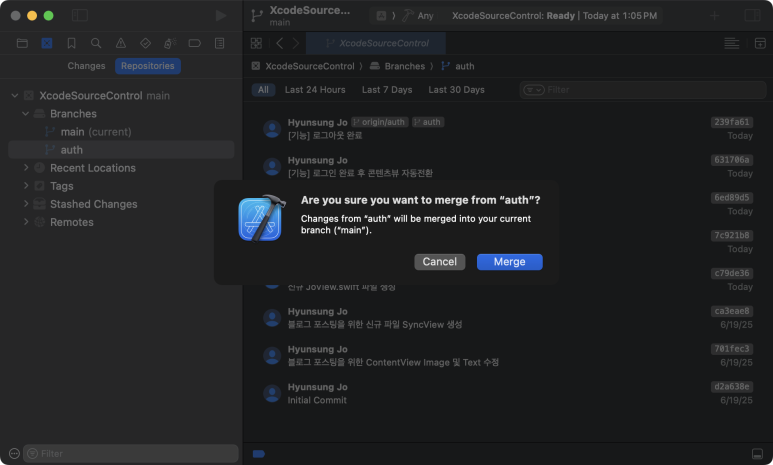Select commit hash 7c921b8

(x=732, y=235)
